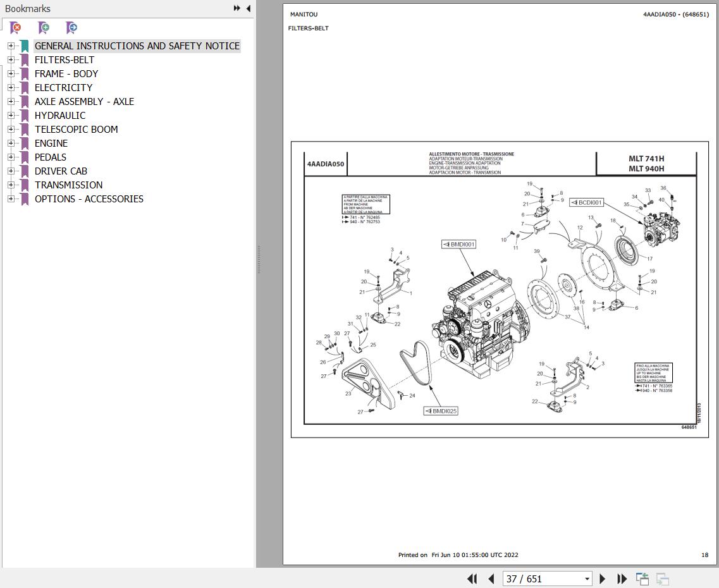Expand the ELECTRICITY bookmark node
Image resolution: width=719 pixels, height=588 pixels.
point(11,87)
